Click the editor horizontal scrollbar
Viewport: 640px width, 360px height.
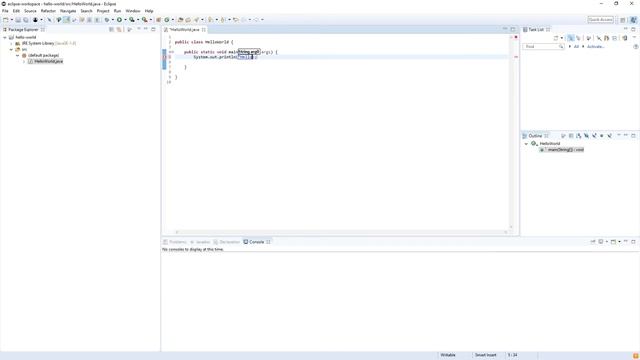(341, 232)
